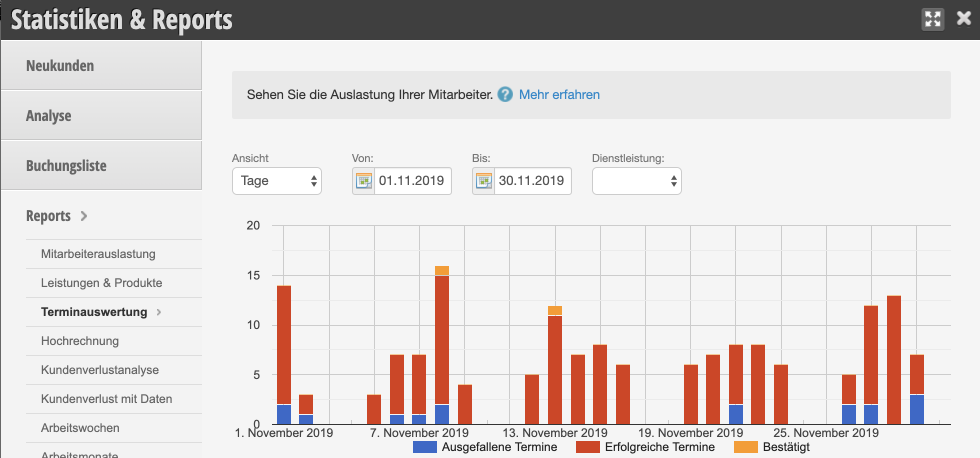Click the chevron next to Reports

(84, 216)
